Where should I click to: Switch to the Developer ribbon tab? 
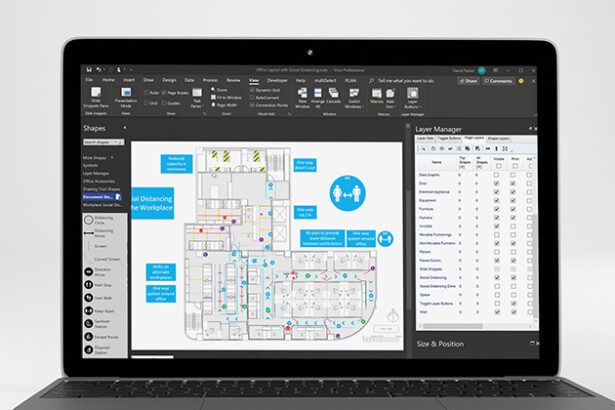[x=277, y=80]
